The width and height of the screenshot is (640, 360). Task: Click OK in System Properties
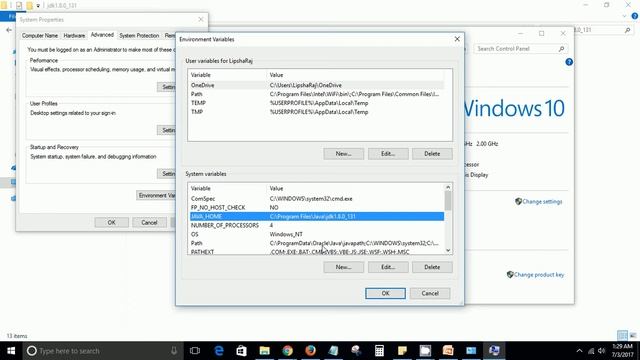111,222
